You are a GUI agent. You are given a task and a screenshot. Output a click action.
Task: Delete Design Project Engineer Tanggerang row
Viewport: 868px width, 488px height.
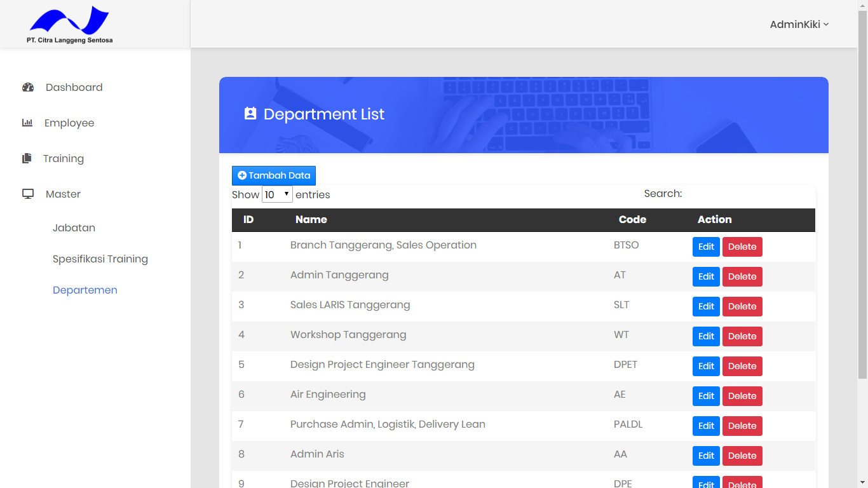pyautogui.click(x=742, y=367)
